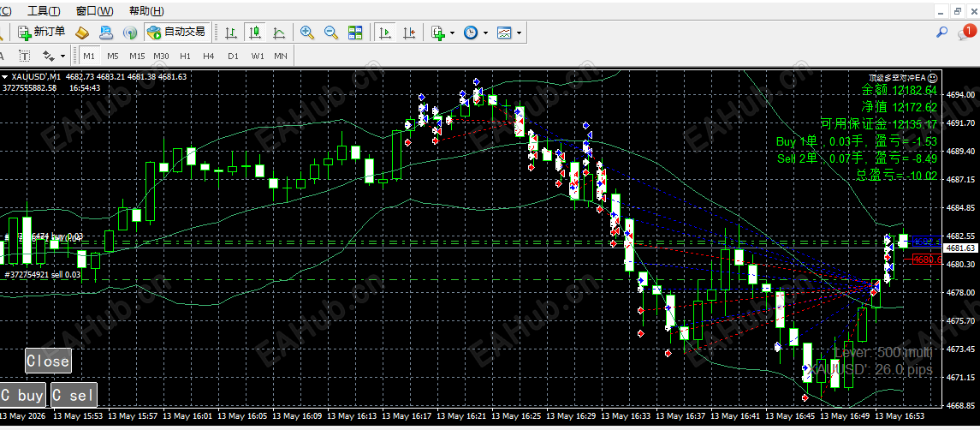Click the 总盈亏 total profit line
This screenshot has width=980, height=430.
tap(895, 176)
